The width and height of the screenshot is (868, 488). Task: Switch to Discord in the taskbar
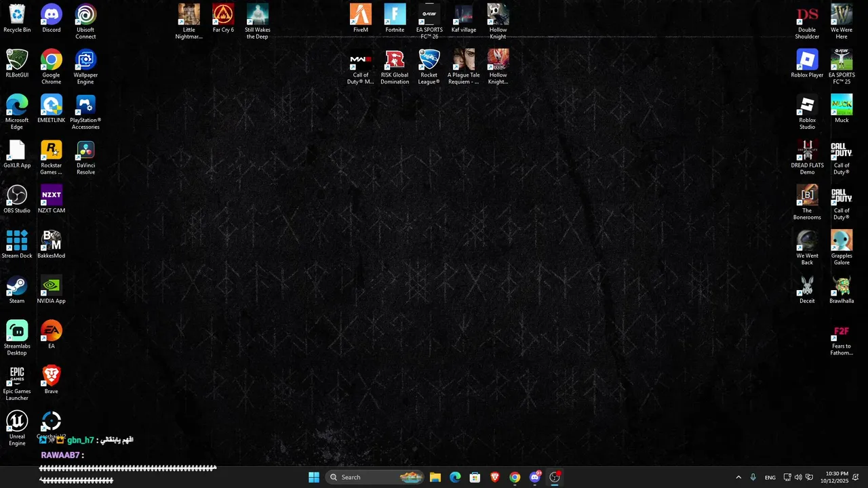point(535,477)
